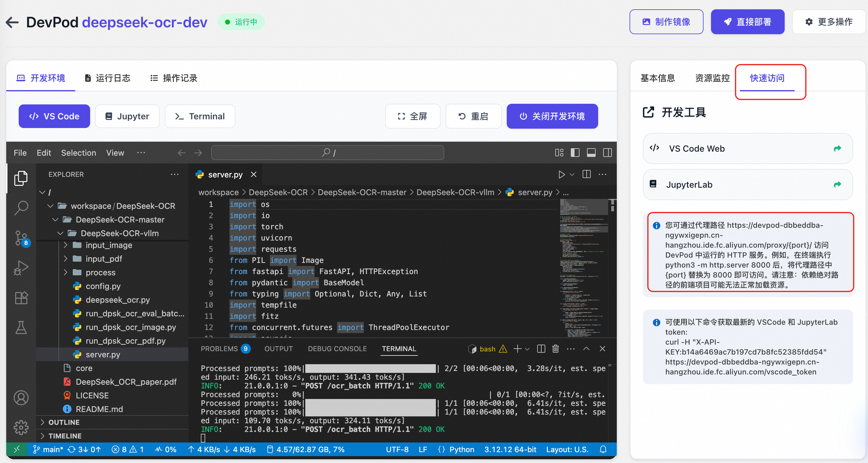The width and height of the screenshot is (868, 463).
Task: Click the 直接部署 button
Action: [747, 22]
